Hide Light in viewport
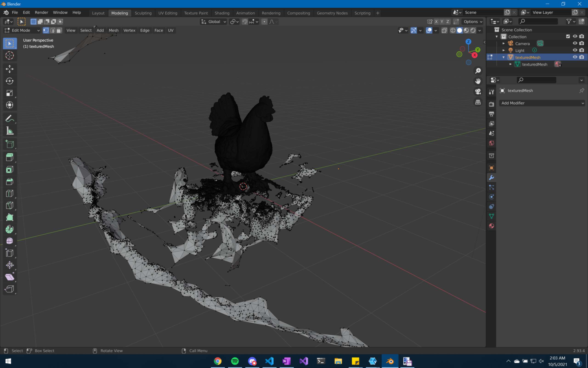 [x=575, y=50]
